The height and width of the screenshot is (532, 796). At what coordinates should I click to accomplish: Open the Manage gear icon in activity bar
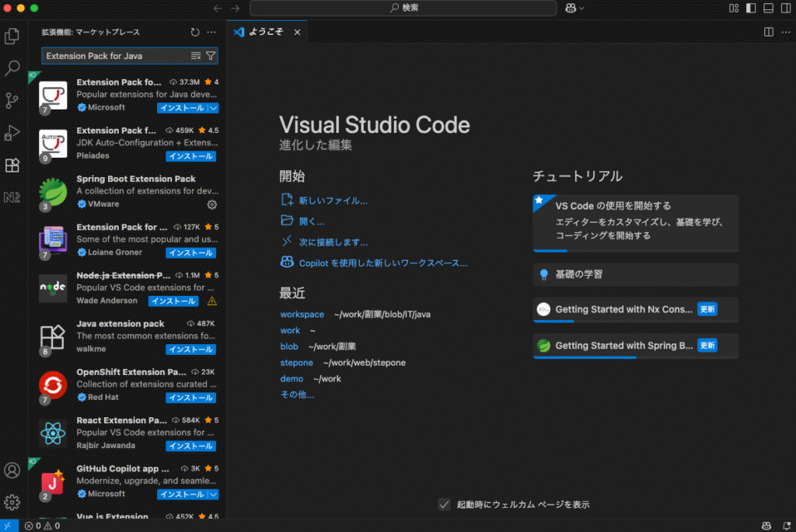(x=12, y=502)
